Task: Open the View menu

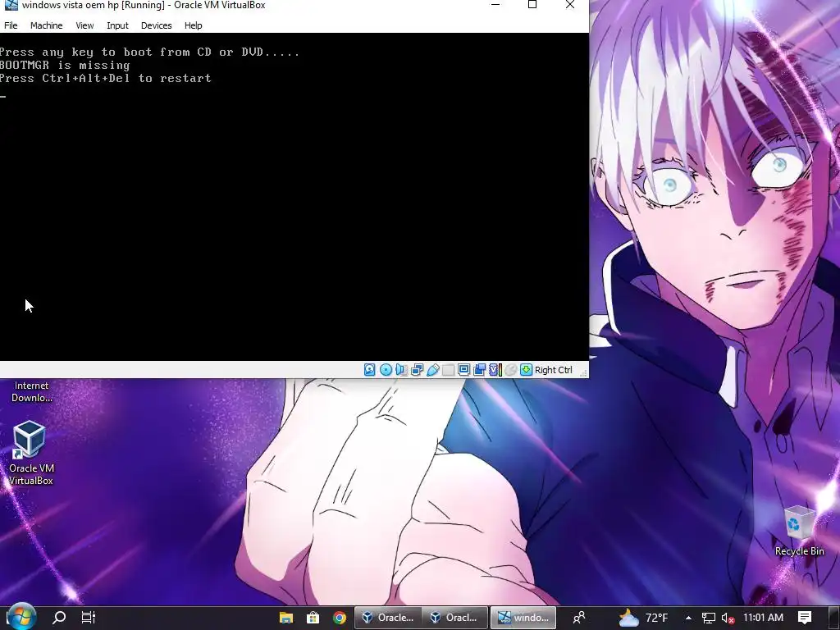Action: (x=84, y=25)
